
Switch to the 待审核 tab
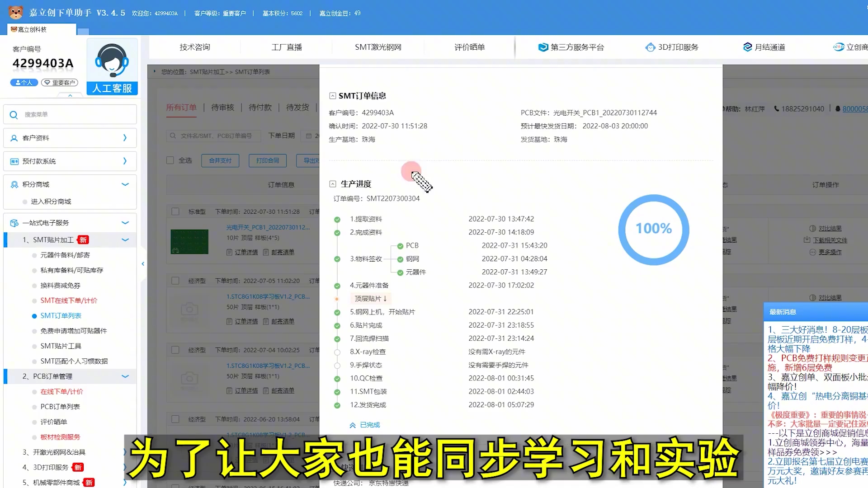223,108
